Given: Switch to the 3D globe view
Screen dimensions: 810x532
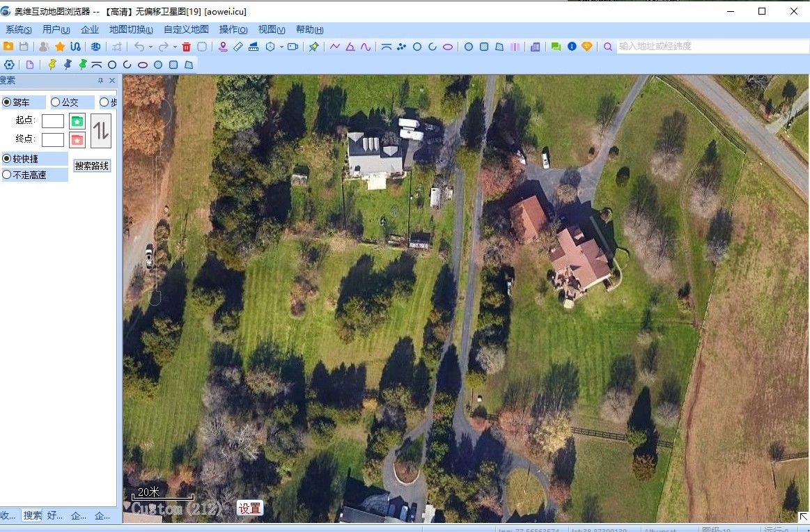Looking at the screenshot, I should 95,47.
